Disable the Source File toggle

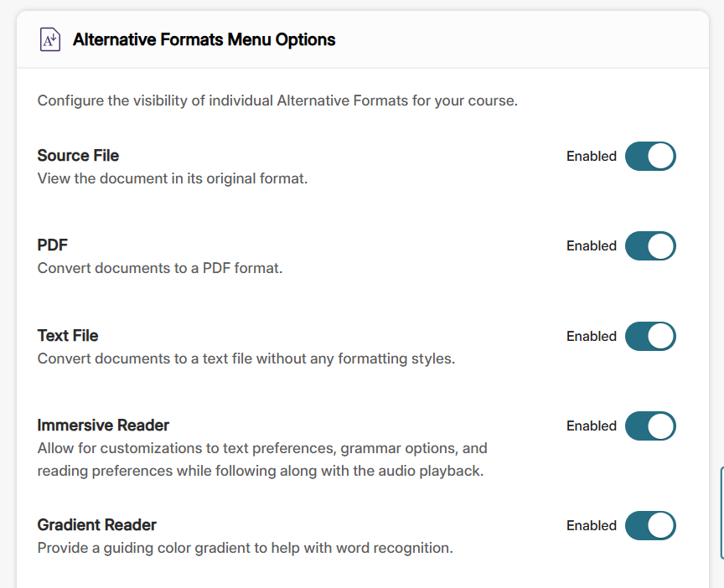coord(651,156)
